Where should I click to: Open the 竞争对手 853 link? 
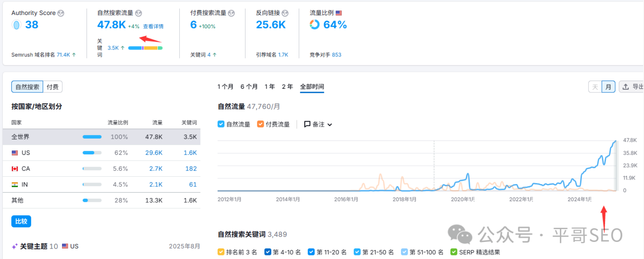click(336, 55)
